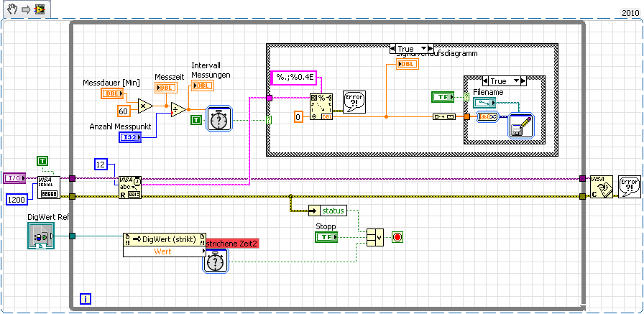Select the Wert property of DigWert node
Screen dimensions: 644x314
click(x=165, y=251)
